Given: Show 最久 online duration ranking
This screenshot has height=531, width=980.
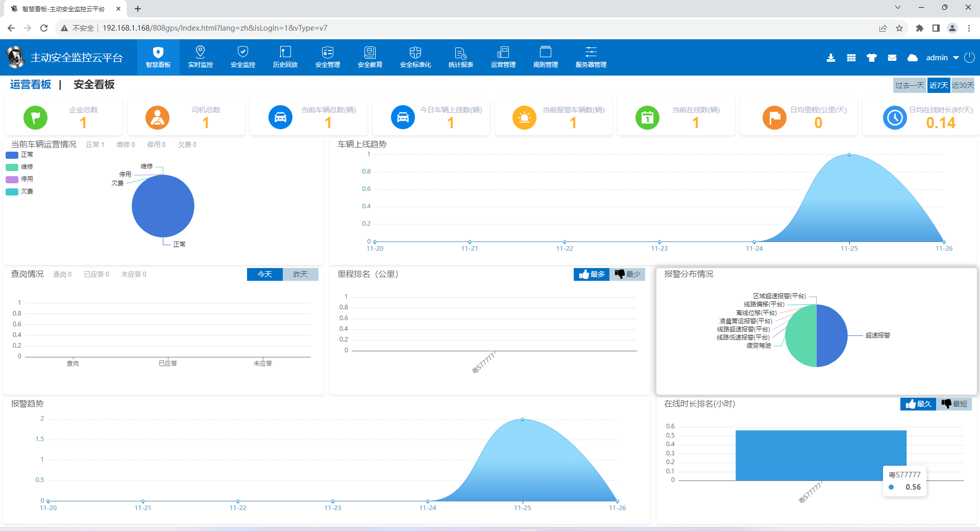Looking at the screenshot, I should [x=918, y=404].
